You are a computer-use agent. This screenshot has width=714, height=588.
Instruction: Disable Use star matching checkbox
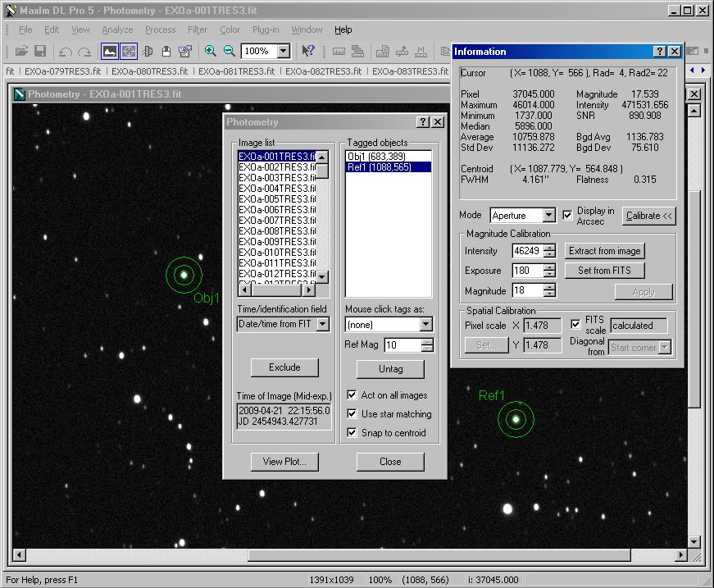pyautogui.click(x=352, y=414)
